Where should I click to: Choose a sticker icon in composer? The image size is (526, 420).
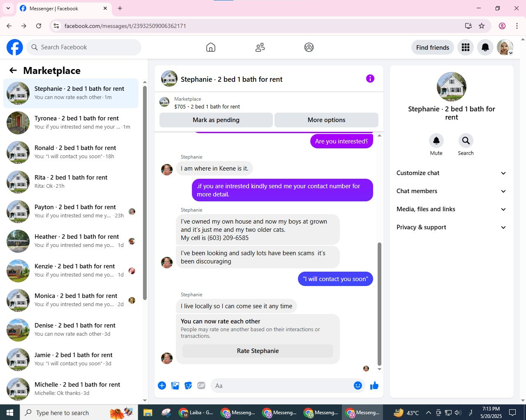pyautogui.click(x=188, y=385)
